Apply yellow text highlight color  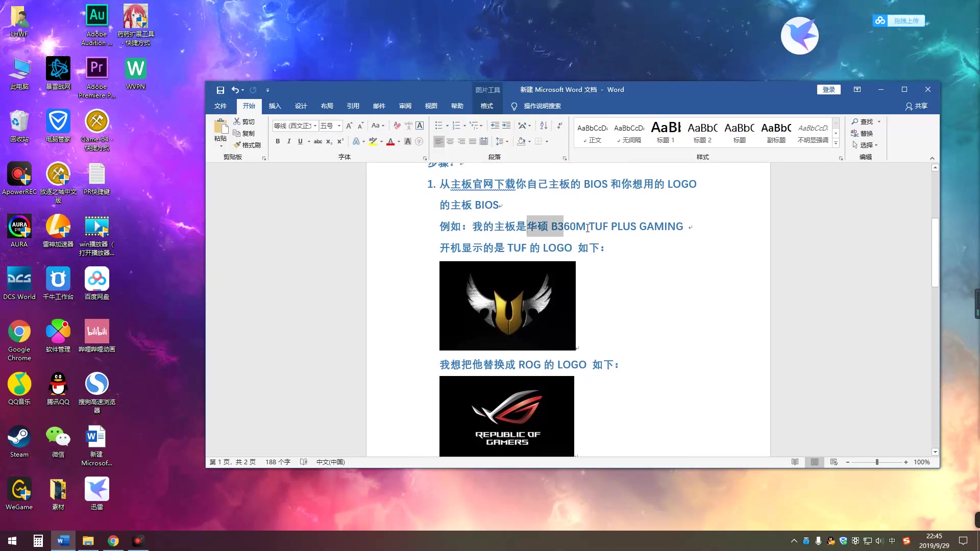coord(373,141)
